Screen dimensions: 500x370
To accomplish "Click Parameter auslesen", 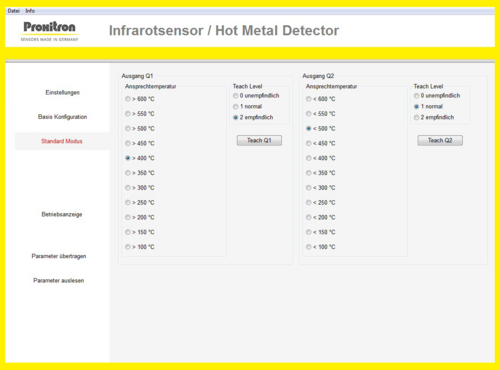I will 59,280.
